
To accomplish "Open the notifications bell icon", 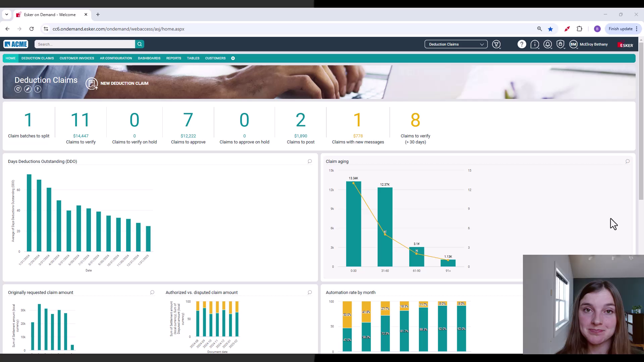I will (x=547, y=44).
